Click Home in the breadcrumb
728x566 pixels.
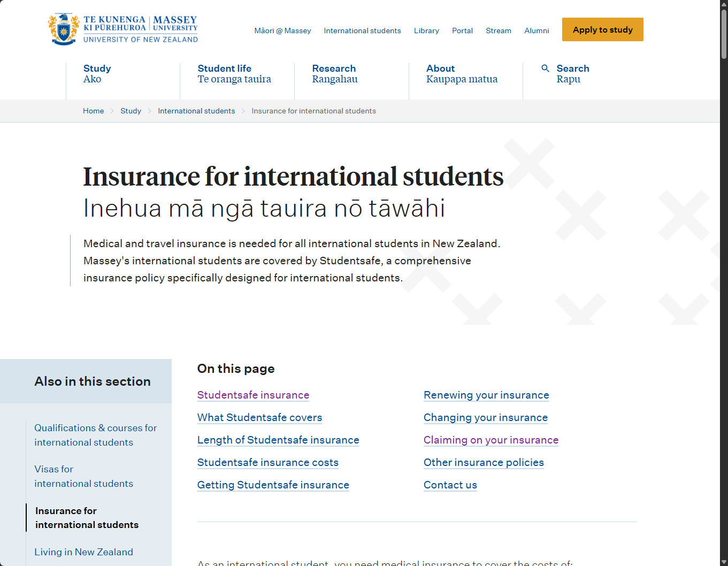(94, 111)
